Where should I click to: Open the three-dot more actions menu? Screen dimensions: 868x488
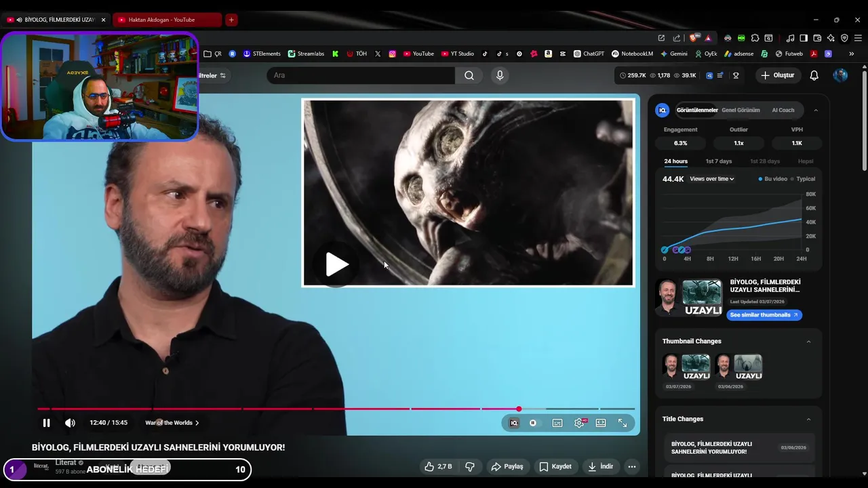point(632,466)
